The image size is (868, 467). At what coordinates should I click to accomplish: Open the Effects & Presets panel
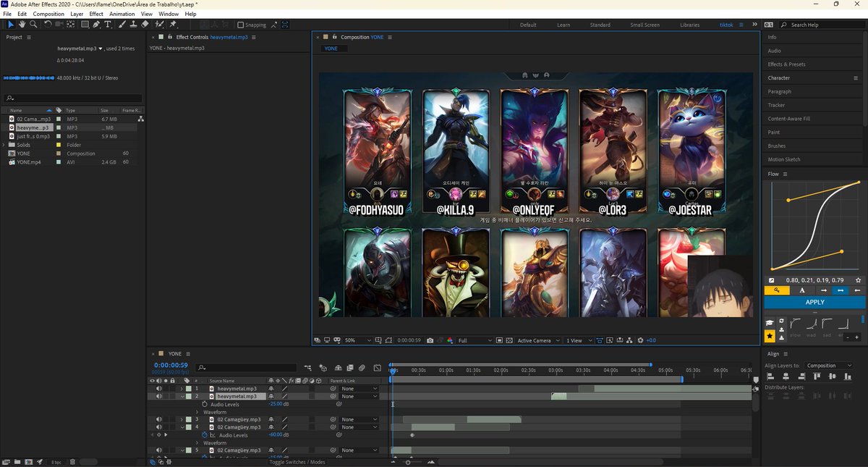[x=786, y=64]
